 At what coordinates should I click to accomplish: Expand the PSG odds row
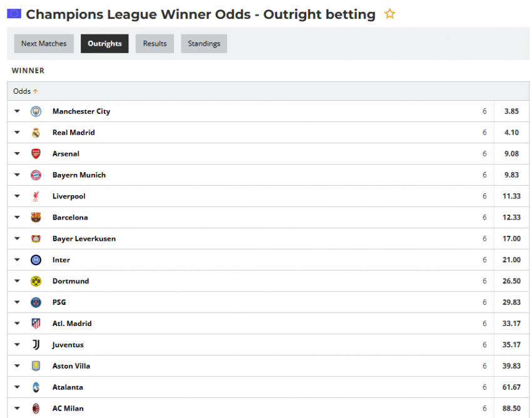click(17, 302)
